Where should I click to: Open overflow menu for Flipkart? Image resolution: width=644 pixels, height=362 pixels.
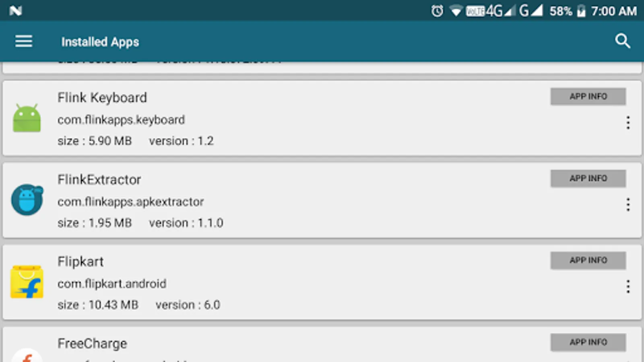[x=628, y=286]
